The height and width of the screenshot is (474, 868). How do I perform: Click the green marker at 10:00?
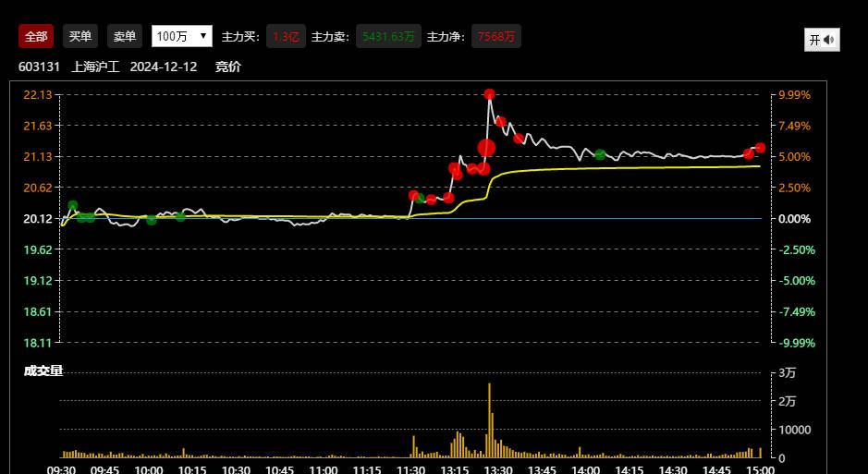152,220
